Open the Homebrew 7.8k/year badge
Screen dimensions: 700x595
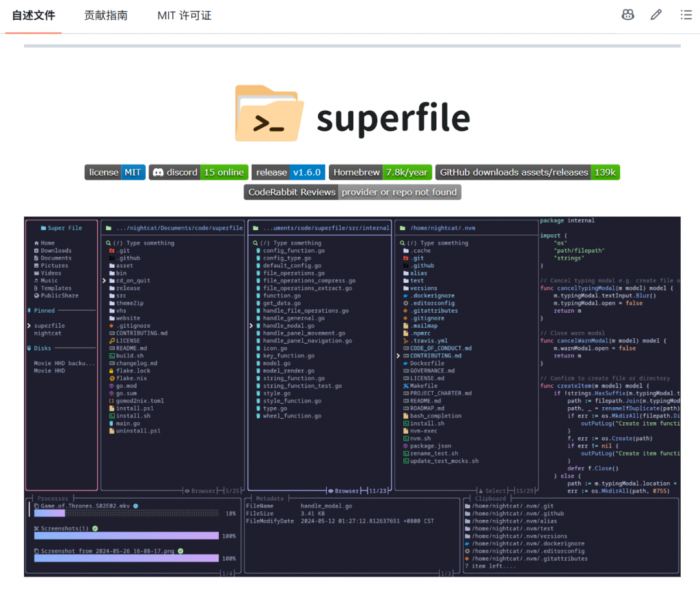[380, 172]
